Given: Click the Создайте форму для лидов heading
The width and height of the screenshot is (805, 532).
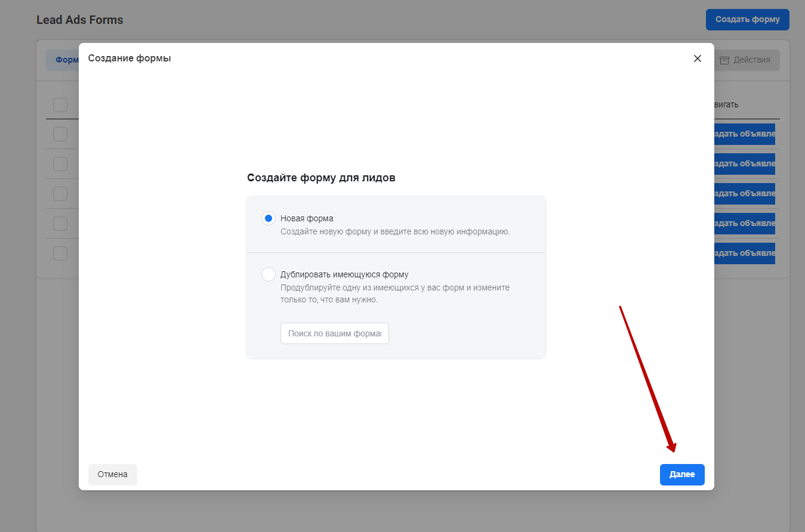Looking at the screenshot, I should point(321,178).
